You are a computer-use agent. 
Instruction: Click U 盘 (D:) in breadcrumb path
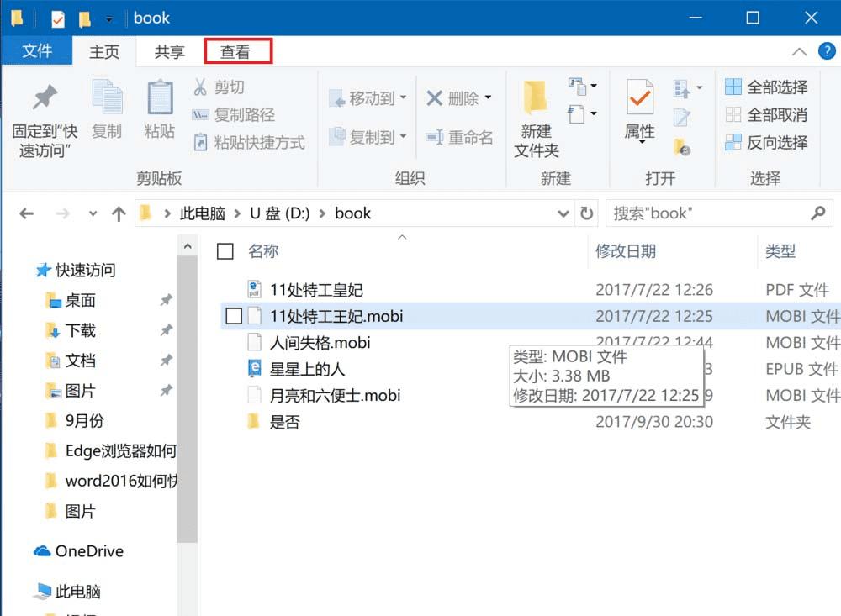pyautogui.click(x=280, y=213)
